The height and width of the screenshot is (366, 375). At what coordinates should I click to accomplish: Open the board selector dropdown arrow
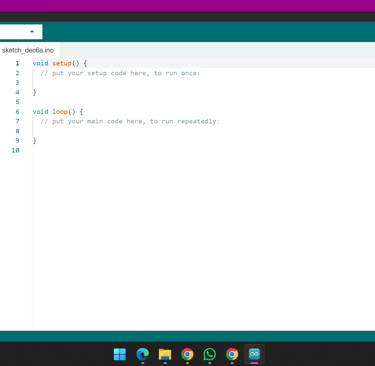click(32, 32)
